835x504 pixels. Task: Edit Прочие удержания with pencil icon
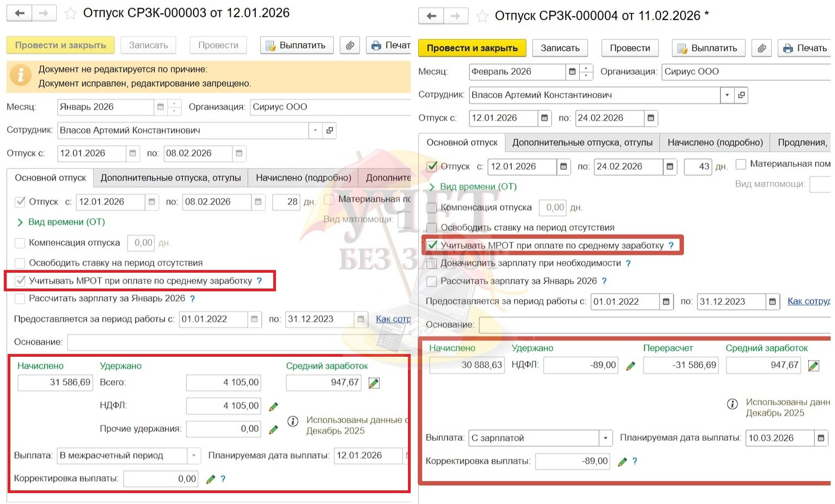[x=274, y=430]
